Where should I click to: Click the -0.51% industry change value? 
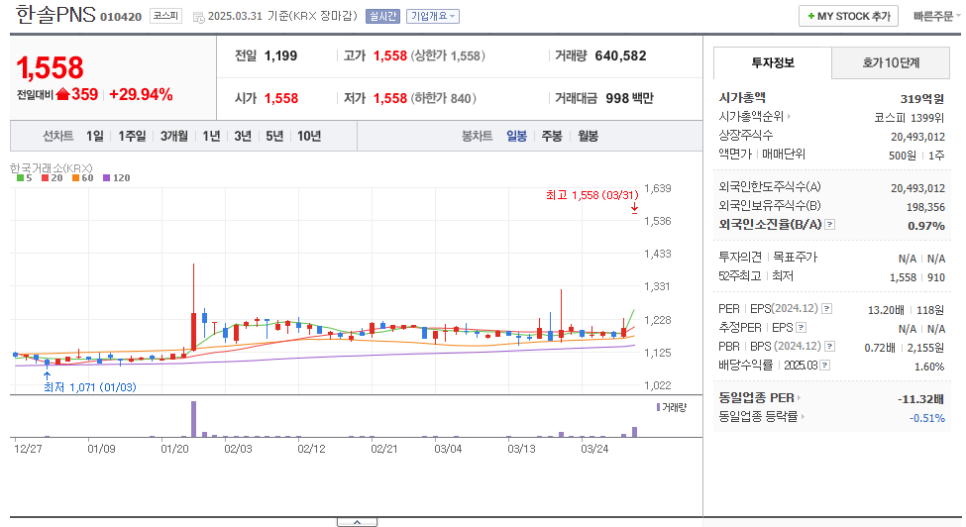pos(927,418)
